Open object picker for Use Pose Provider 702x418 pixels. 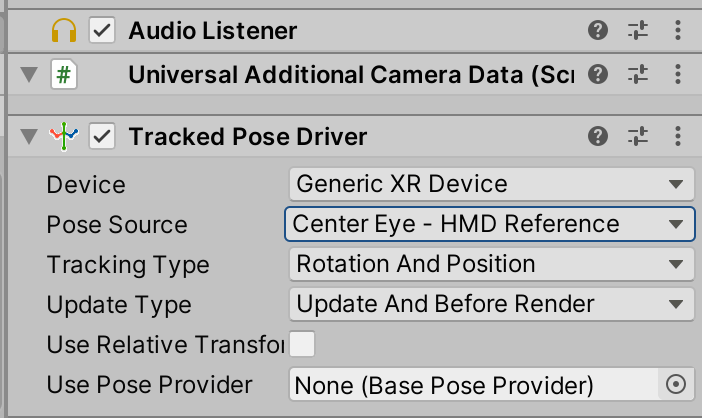point(676,384)
